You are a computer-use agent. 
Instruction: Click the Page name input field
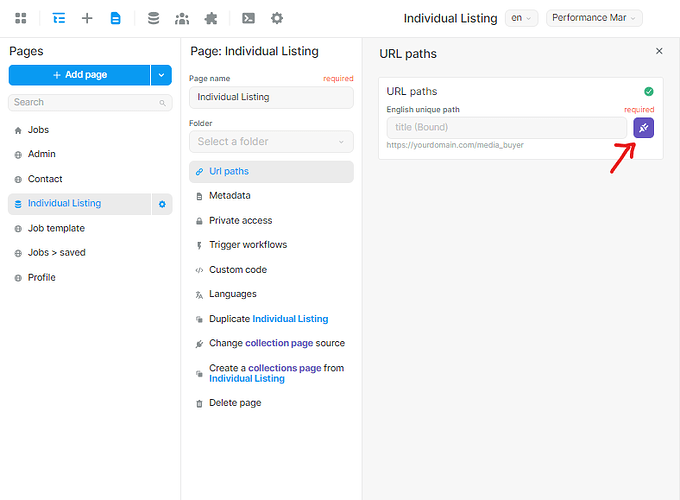click(271, 97)
